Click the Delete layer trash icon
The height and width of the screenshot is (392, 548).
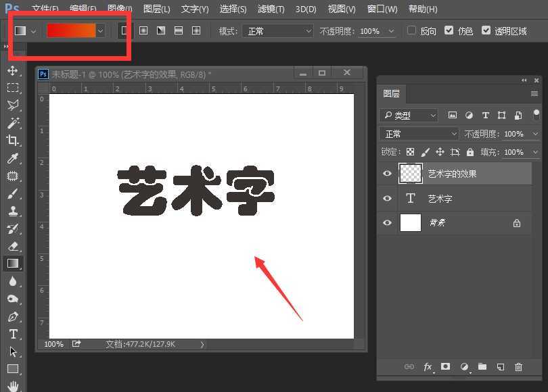pos(518,367)
